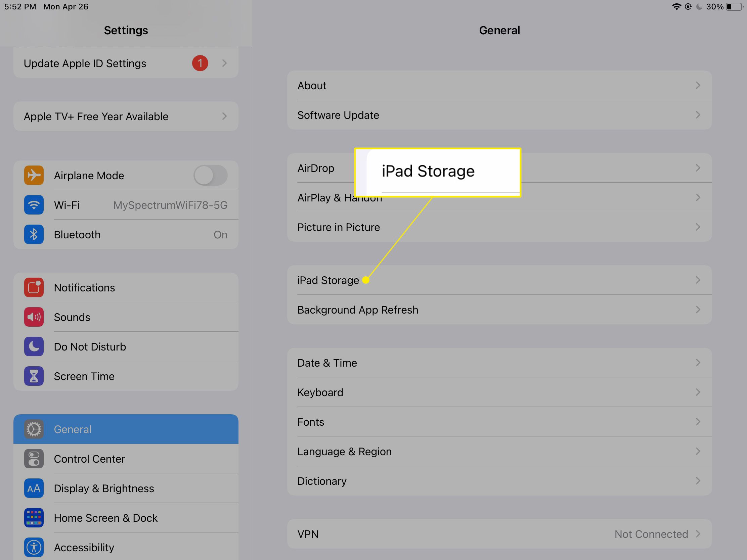Open Update Apple ID Settings
The width and height of the screenshot is (747, 560).
[x=126, y=63]
